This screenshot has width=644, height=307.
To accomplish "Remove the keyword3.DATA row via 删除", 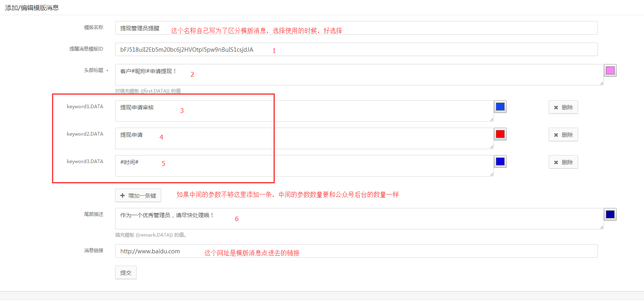I will (x=563, y=162).
